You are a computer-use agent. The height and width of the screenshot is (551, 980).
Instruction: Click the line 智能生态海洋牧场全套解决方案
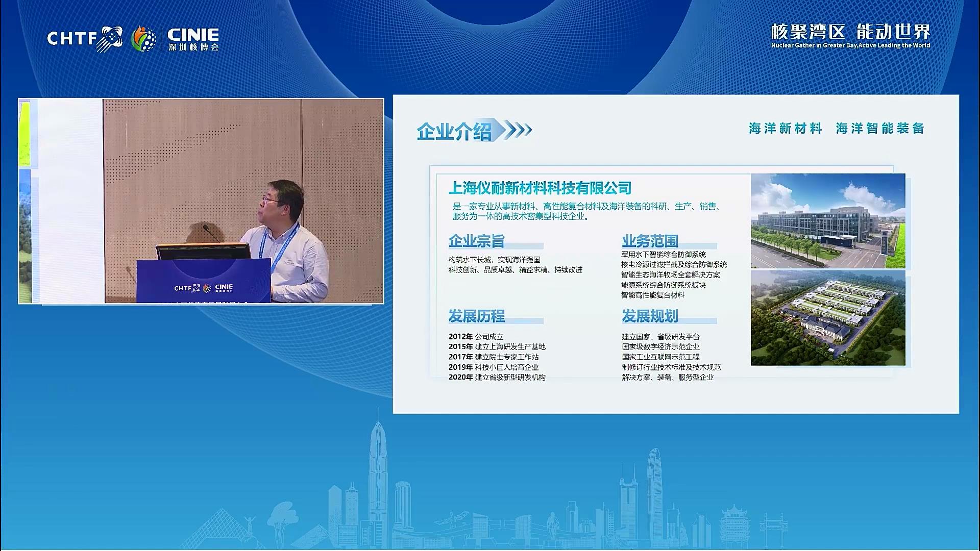point(671,274)
